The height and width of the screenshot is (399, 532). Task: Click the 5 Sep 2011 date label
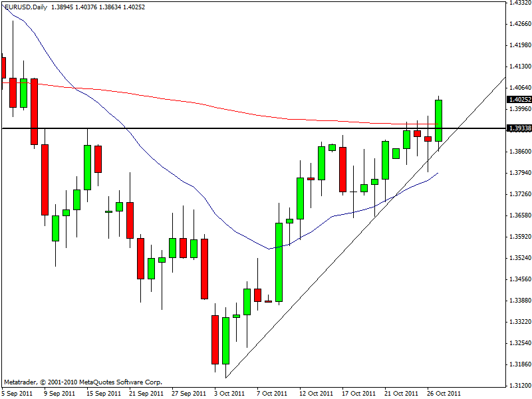click(17, 393)
